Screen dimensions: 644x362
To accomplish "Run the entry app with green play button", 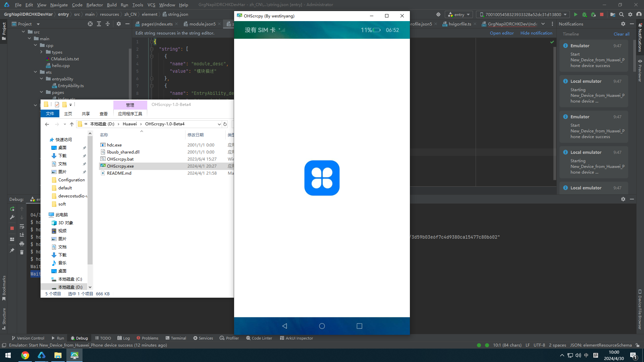I will click(576, 14).
